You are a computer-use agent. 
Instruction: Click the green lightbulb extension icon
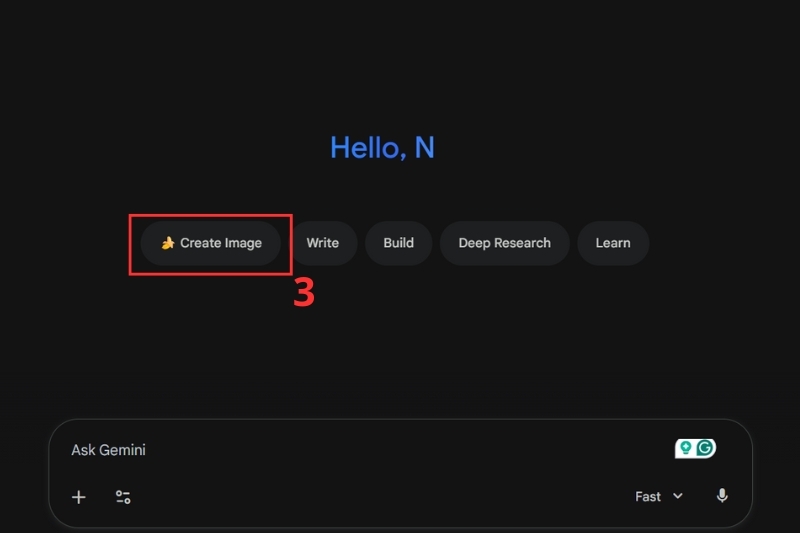(686, 448)
